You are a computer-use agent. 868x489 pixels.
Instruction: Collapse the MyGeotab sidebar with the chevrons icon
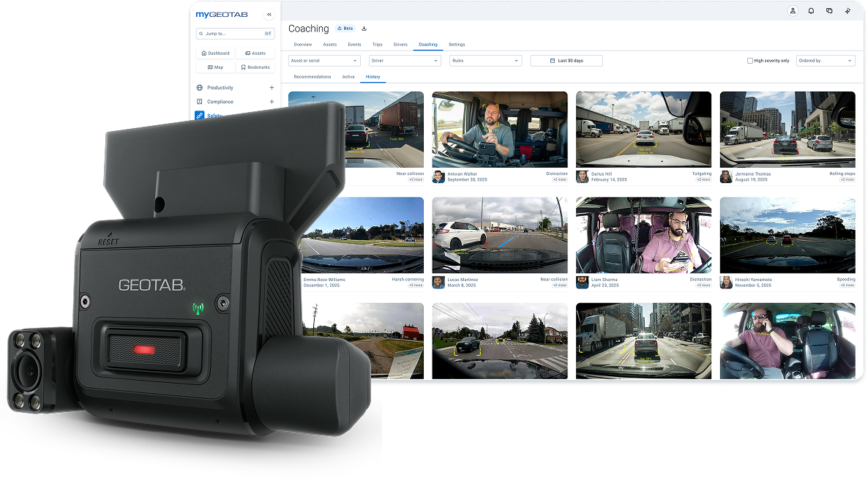coord(269,15)
